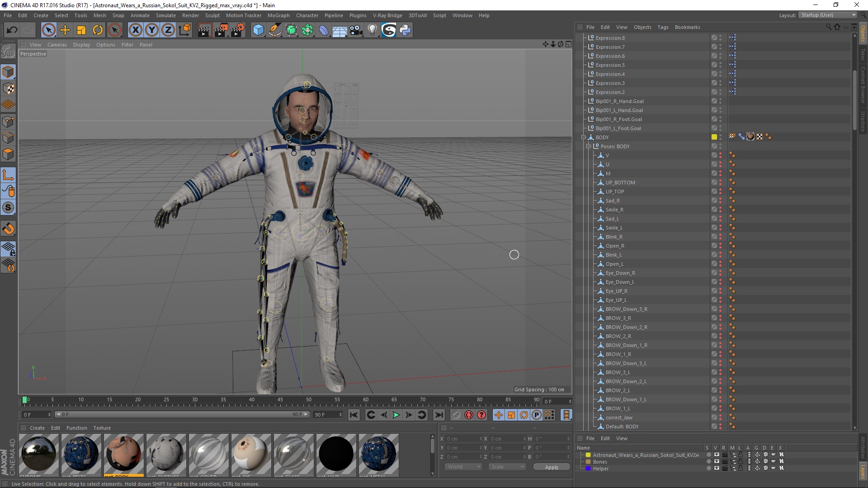868x488 pixels.
Task: Click the Axis tool icon
Action: (x=8, y=175)
